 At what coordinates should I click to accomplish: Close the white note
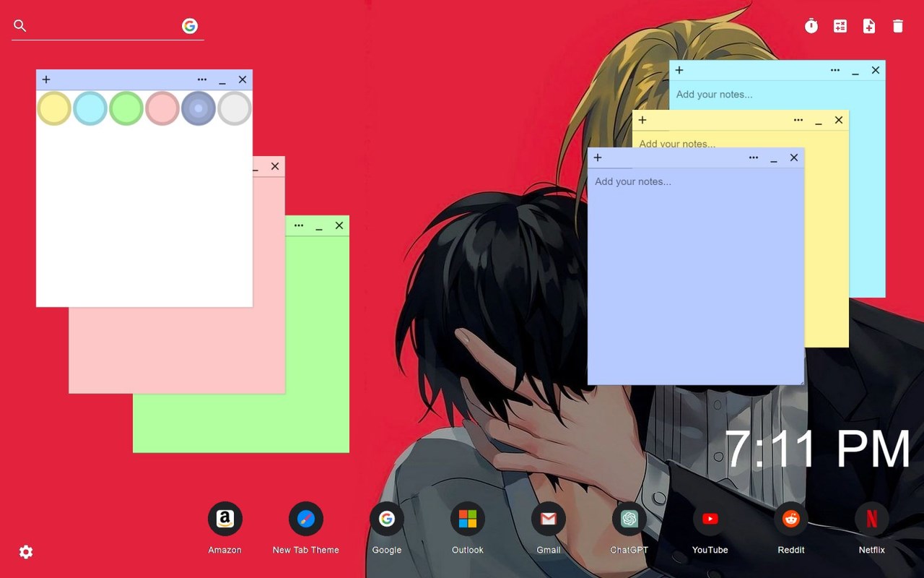(x=243, y=79)
